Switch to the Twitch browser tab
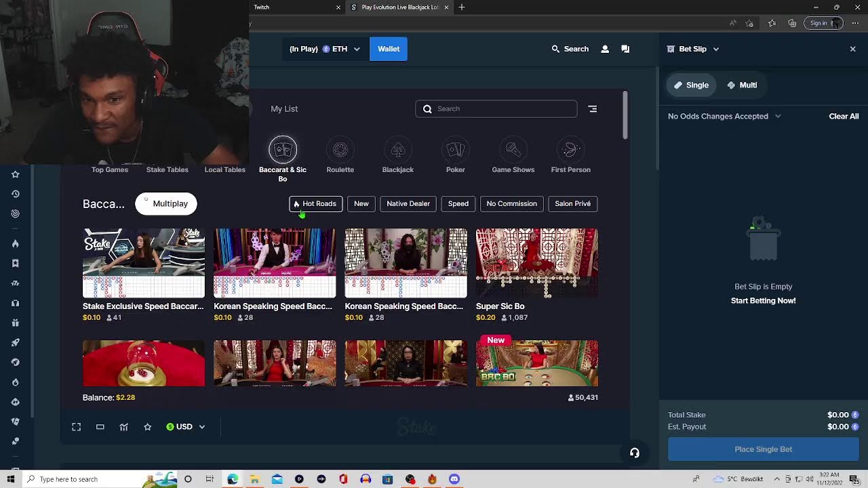The width and height of the screenshot is (868, 488). (297, 7)
